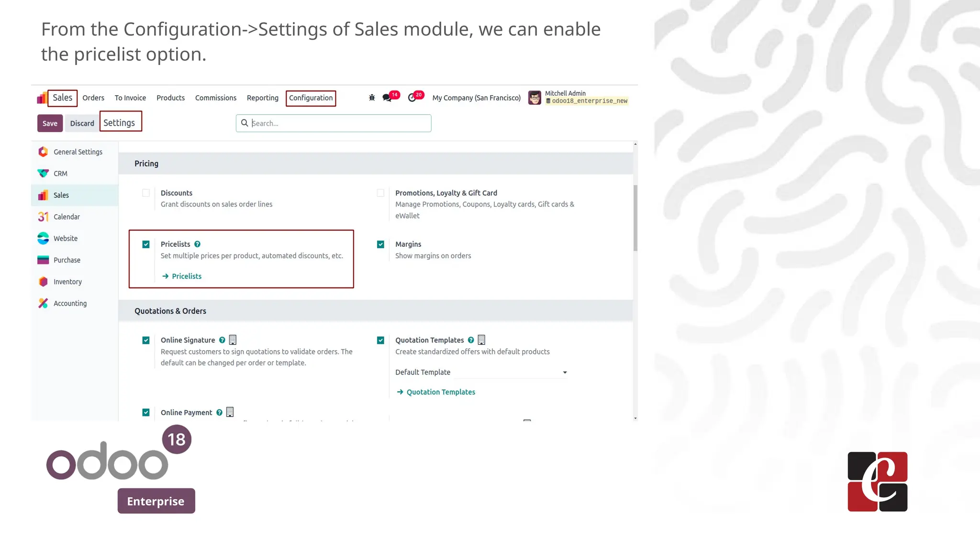Screen dimensions: 980x551
Task: Click Mitchell Admin avatar
Action: [x=535, y=98]
